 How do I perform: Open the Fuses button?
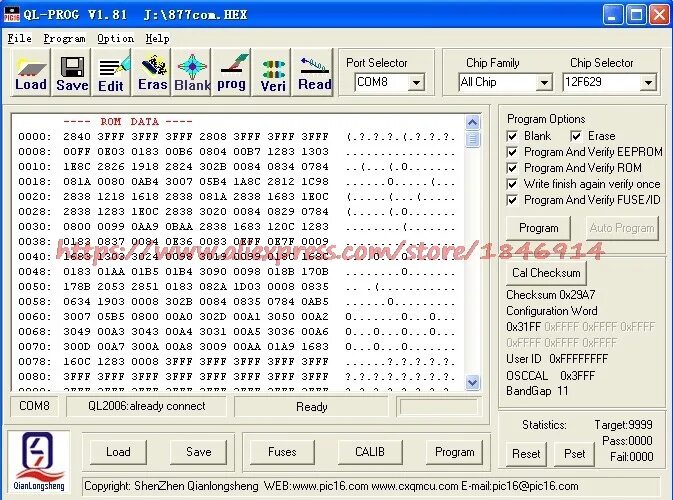tap(282, 452)
